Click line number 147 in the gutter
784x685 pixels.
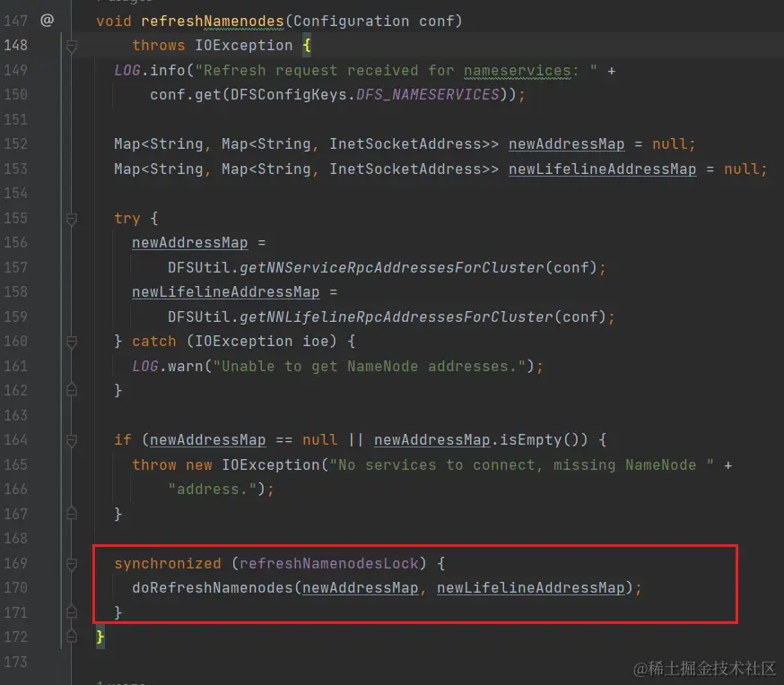pos(16,21)
